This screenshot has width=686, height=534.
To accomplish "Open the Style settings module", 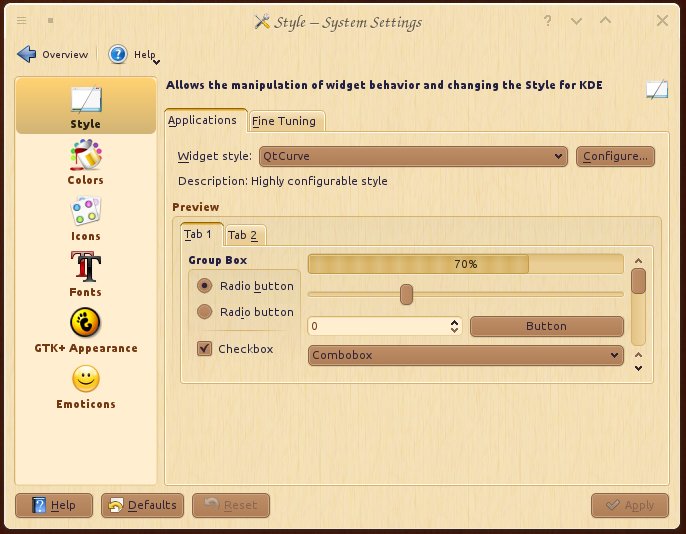I will click(x=86, y=106).
